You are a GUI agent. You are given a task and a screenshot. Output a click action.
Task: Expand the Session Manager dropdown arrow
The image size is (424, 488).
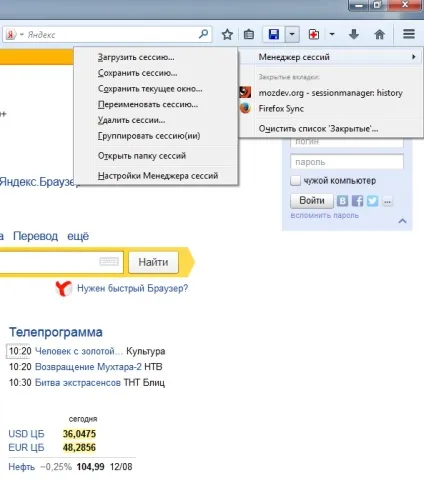(292, 34)
